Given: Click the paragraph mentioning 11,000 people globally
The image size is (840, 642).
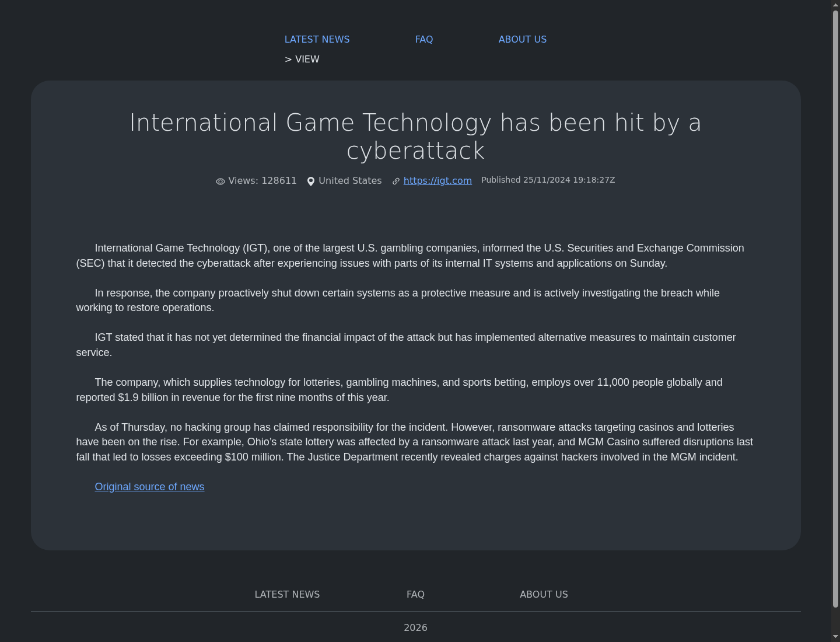Looking at the screenshot, I should click(415, 390).
